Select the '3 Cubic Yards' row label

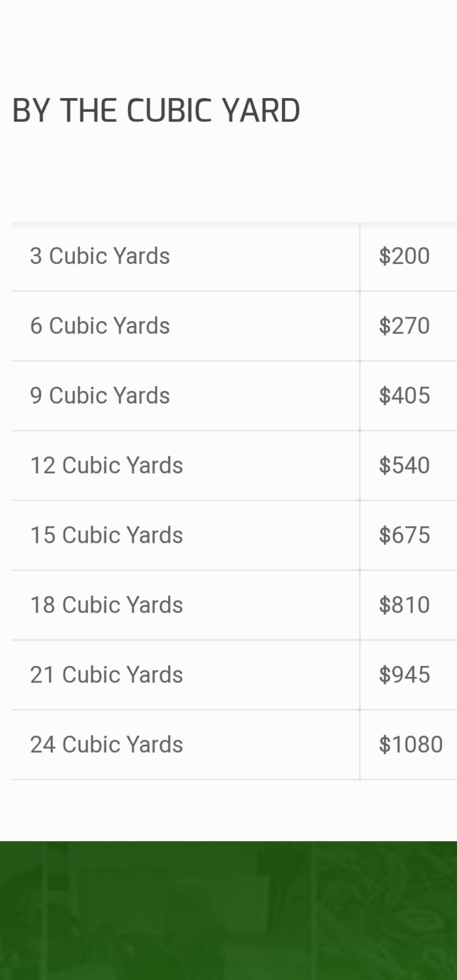click(x=100, y=256)
